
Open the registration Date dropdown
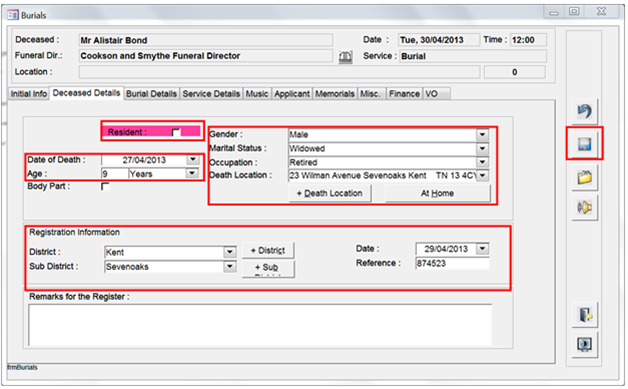pos(483,249)
